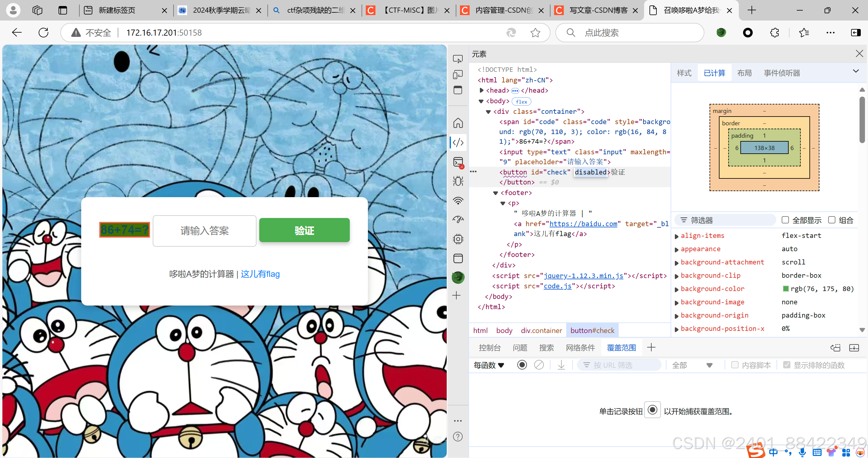
Task: Open the Sources bug icon
Action: [x=458, y=181]
